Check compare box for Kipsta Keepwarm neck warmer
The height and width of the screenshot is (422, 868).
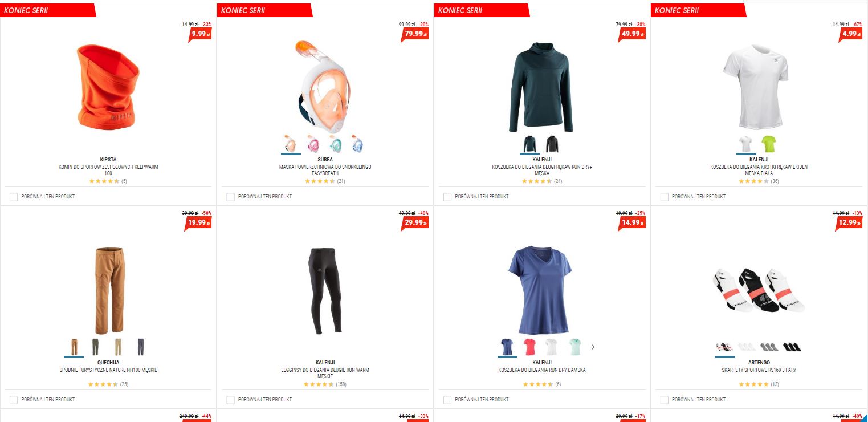(x=14, y=197)
